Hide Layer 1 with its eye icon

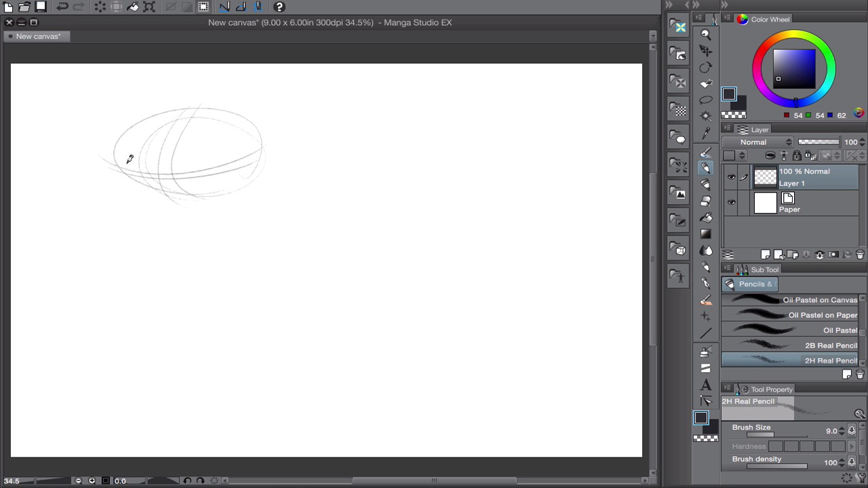click(x=731, y=178)
